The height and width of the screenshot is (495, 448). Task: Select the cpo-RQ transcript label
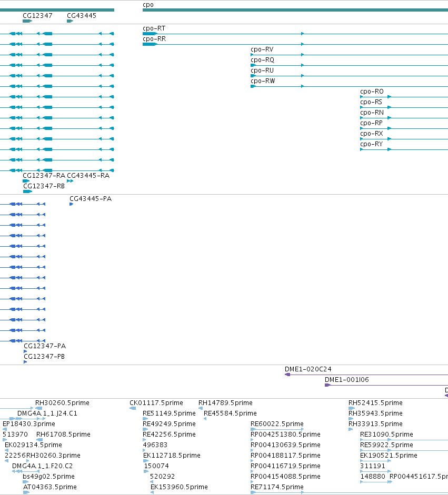click(x=262, y=60)
